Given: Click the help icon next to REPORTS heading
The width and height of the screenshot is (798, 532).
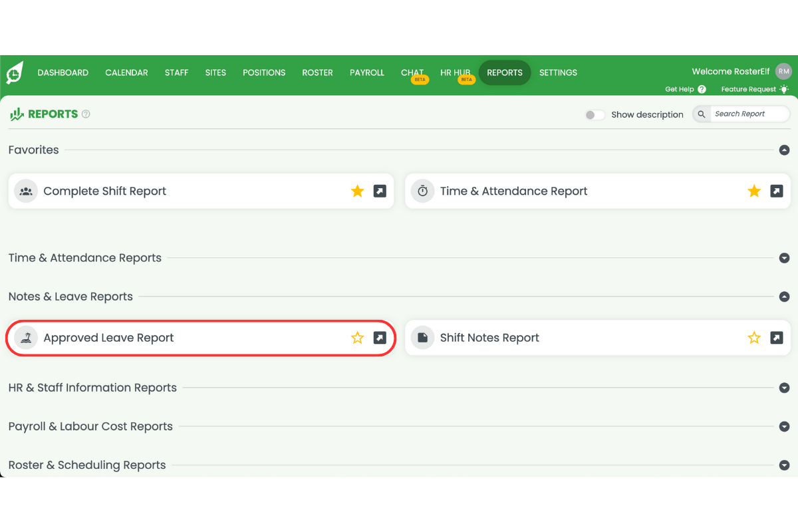Looking at the screenshot, I should click(85, 114).
